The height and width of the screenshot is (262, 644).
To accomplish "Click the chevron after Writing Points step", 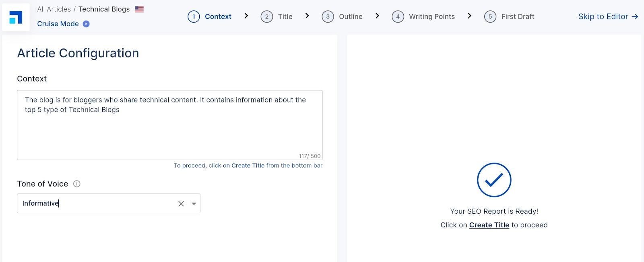I will pyautogui.click(x=469, y=16).
